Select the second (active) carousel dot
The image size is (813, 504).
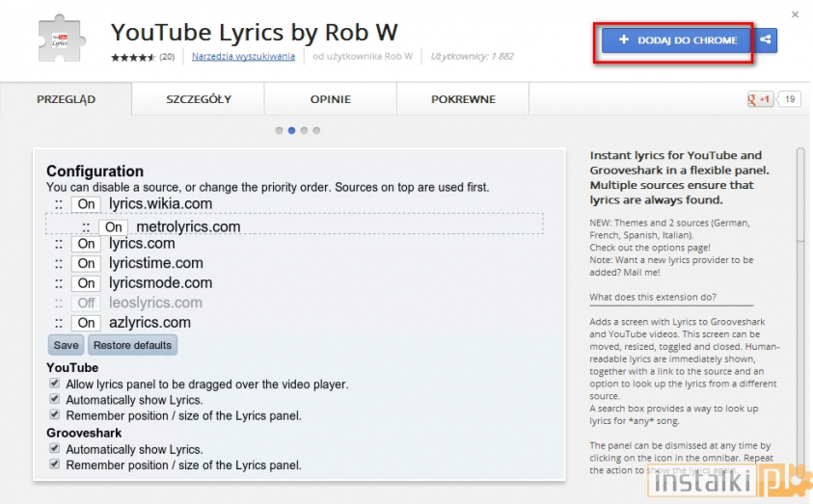291,130
